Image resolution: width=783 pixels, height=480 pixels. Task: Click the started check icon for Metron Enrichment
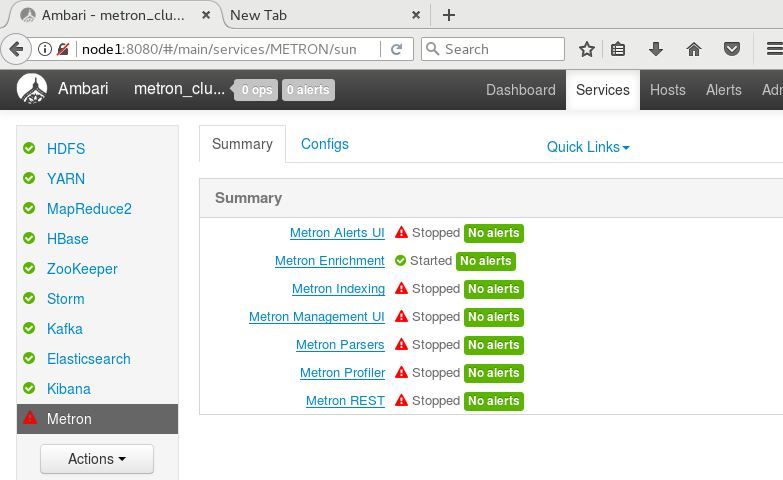tap(400, 260)
